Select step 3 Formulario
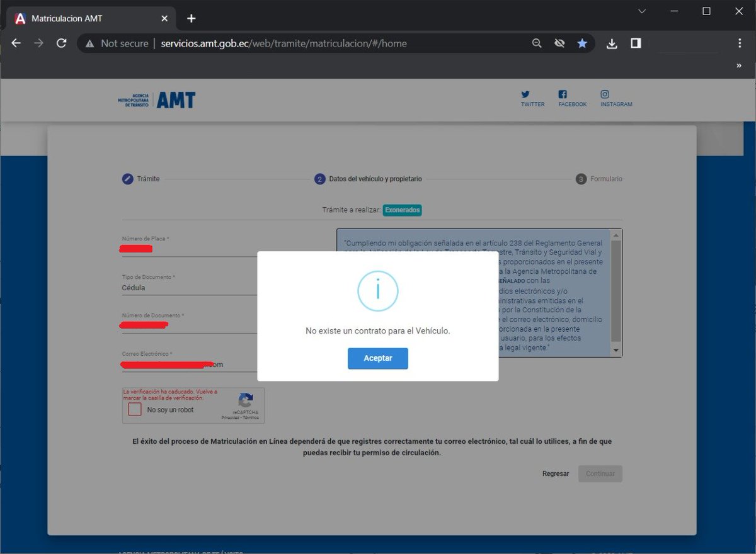756x554 pixels. pyautogui.click(x=598, y=179)
